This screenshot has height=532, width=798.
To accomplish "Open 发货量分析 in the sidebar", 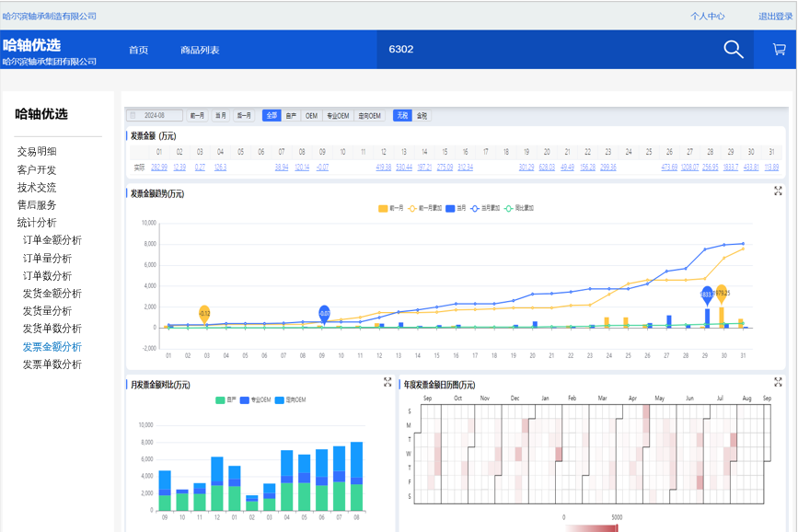I will (47, 311).
